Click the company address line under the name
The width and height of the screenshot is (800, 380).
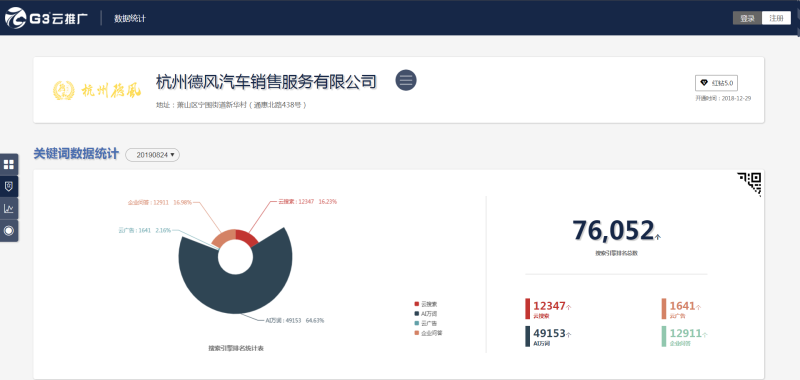coord(231,105)
